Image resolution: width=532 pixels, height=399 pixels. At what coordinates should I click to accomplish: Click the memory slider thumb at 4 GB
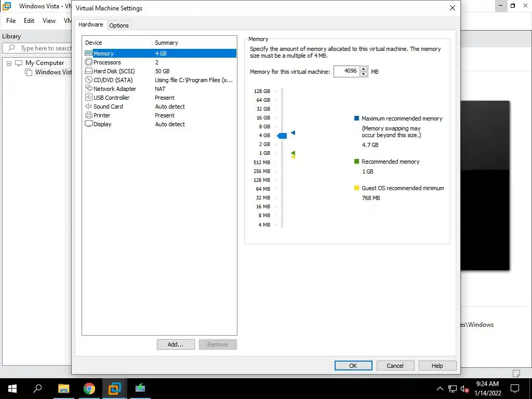(282, 136)
